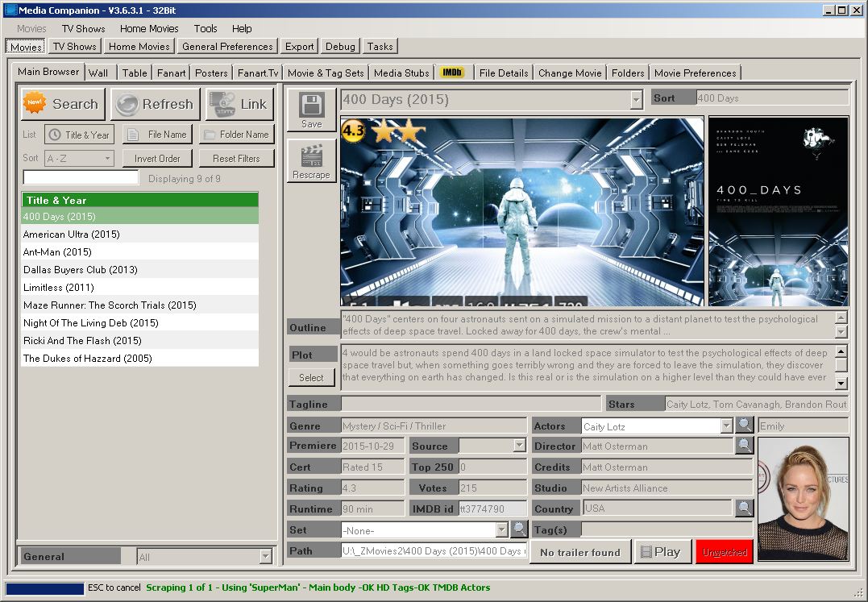Click the Tagline input field
Viewport: 868px width, 602px height.
click(x=471, y=404)
